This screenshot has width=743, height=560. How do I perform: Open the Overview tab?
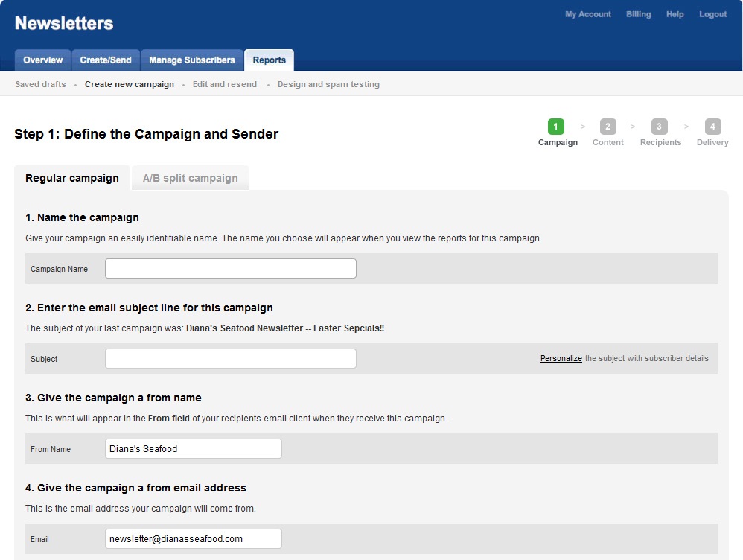coord(42,60)
